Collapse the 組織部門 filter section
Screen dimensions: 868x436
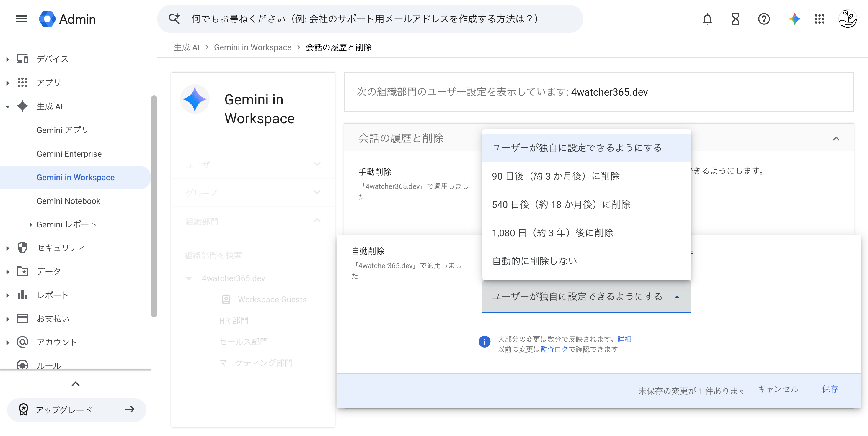click(317, 221)
